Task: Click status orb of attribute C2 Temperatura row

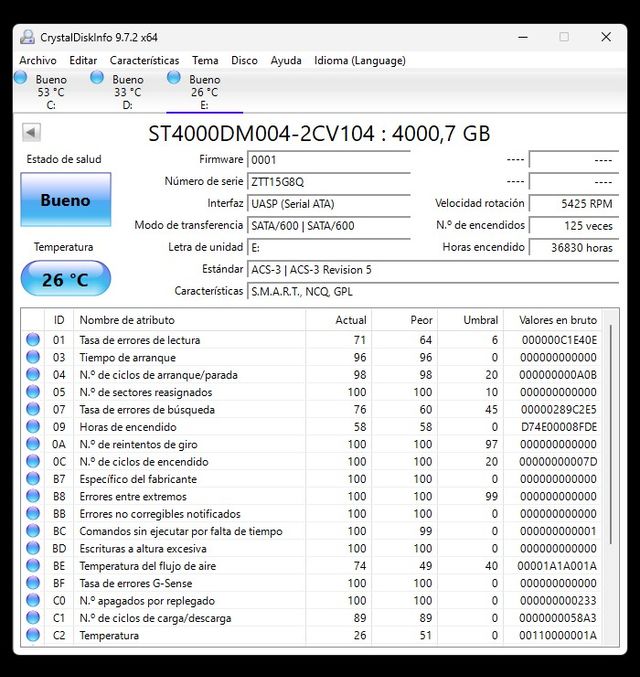Action: click(33, 635)
